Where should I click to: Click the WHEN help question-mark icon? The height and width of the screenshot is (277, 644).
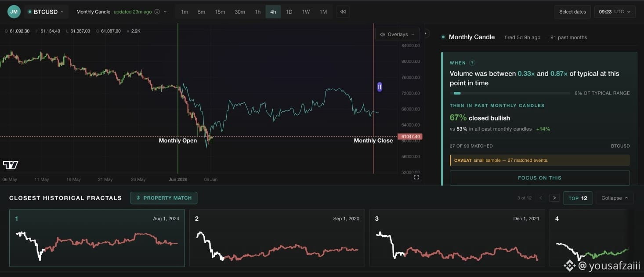472,63
